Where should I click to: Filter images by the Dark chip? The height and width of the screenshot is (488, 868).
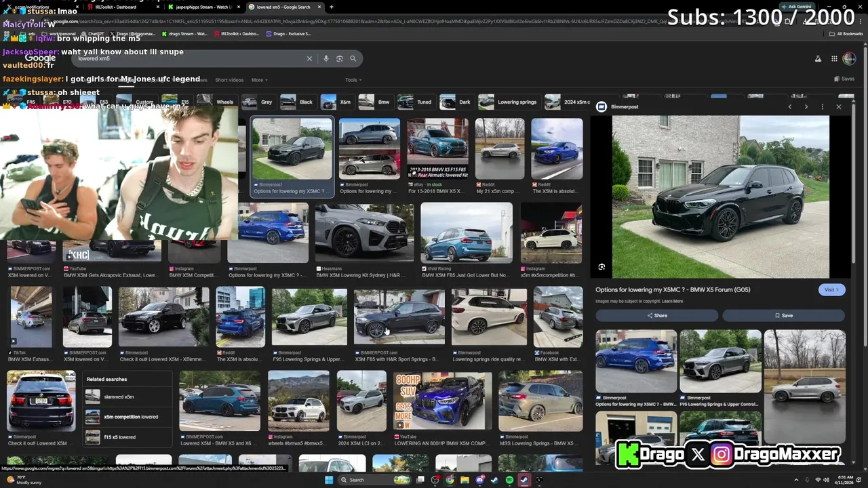pyautogui.click(x=456, y=102)
